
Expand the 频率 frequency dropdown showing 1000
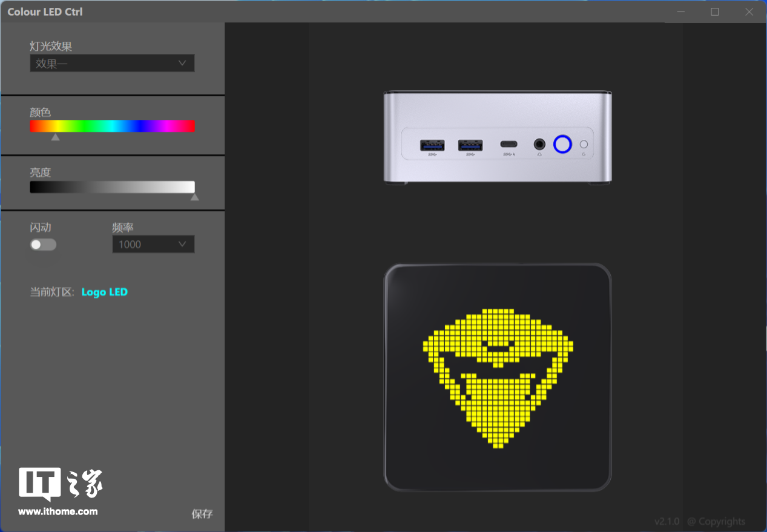point(153,245)
